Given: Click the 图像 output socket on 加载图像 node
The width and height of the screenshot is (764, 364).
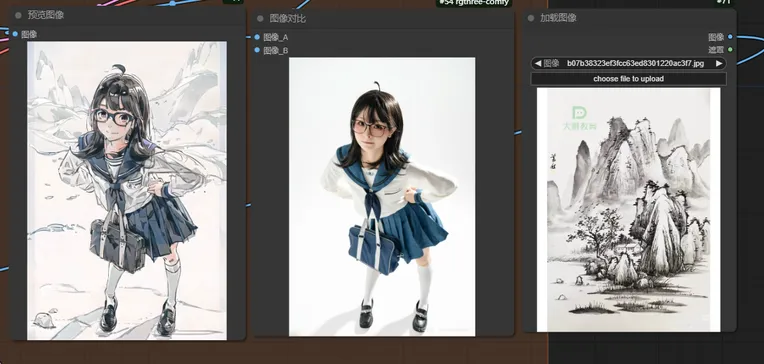Looking at the screenshot, I should [730, 37].
